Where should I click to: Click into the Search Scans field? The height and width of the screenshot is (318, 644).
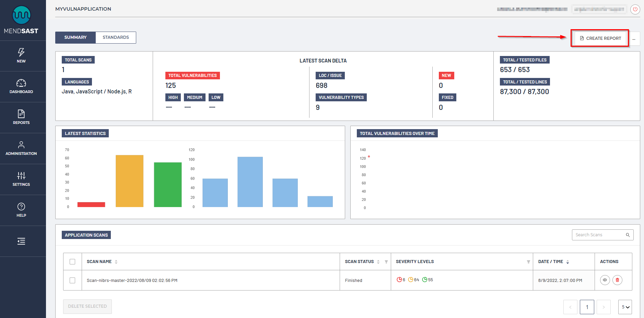599,235
